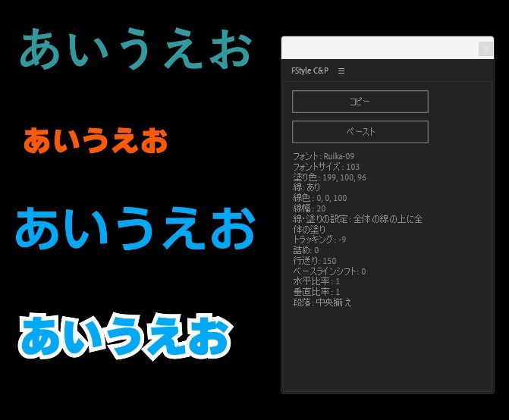This screenshot has height=420, width=509.
Task: Click the フォントサイズ: 103 line
Action: pos(326,167)
